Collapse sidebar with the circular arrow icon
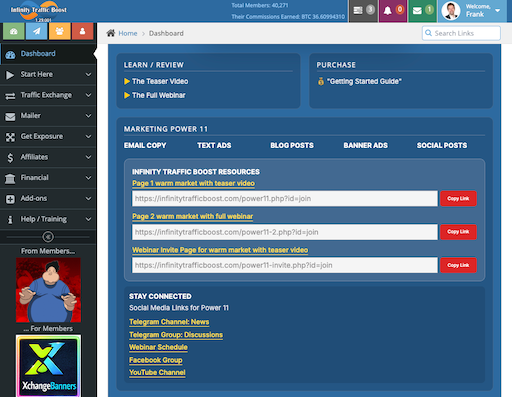Screen dimensions: 512x397 coord(48,237)
